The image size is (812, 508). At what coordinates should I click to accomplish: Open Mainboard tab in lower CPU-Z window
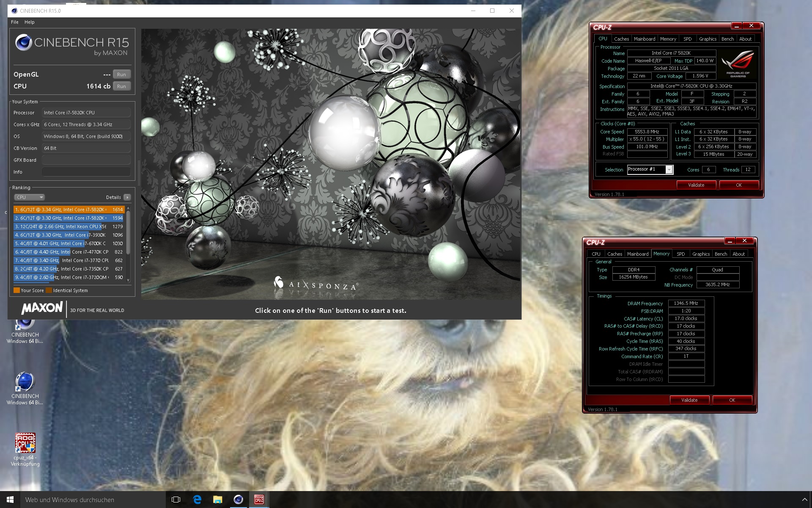638,254
